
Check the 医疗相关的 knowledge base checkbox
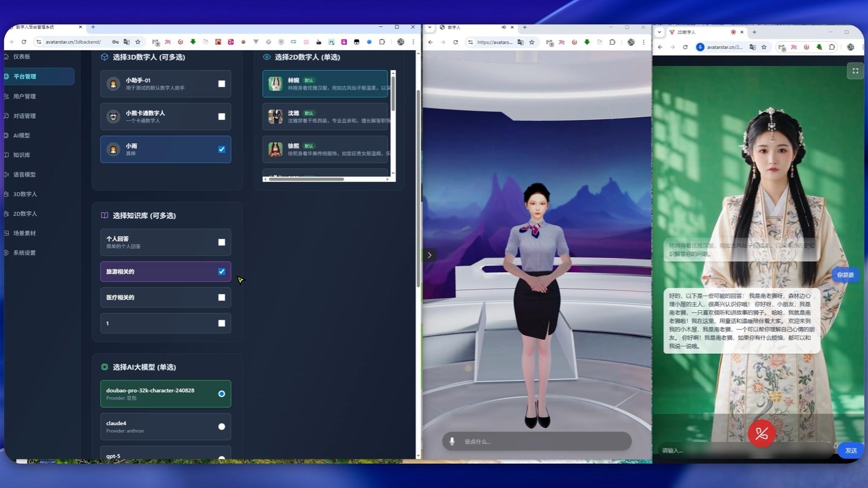tap(222, 297)
